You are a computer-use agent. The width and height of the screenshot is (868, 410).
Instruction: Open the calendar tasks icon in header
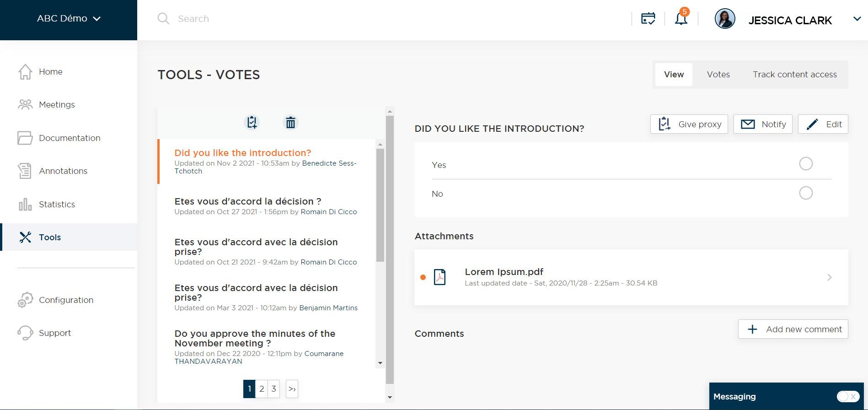(648, 19)
